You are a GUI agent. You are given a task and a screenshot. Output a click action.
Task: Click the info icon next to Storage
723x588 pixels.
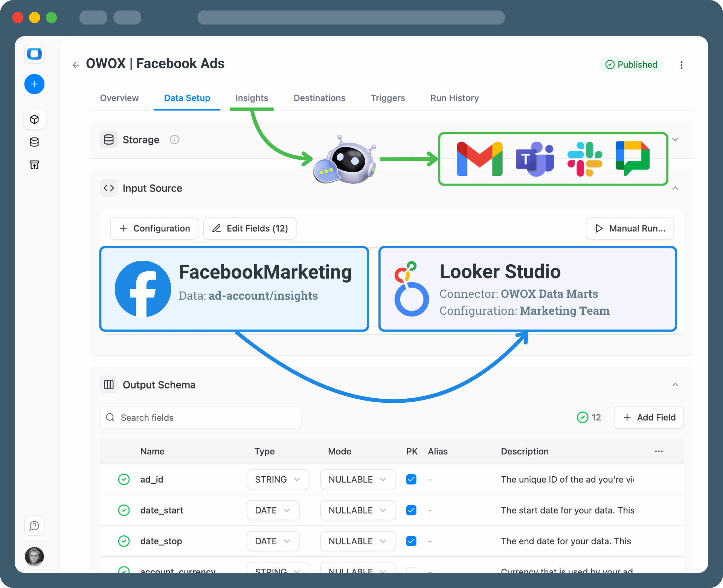pos(174,139)
